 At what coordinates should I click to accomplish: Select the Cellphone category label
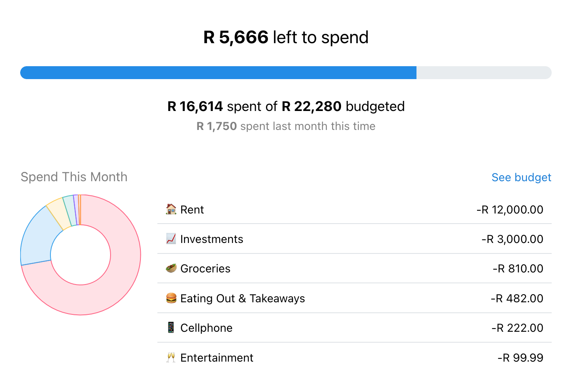(x=206, y=328)
